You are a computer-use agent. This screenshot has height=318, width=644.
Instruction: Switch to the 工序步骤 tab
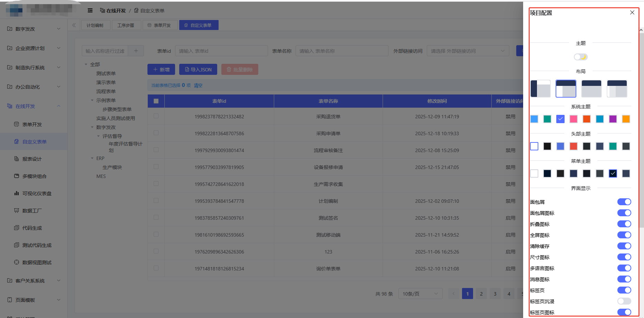pos(126,25)
